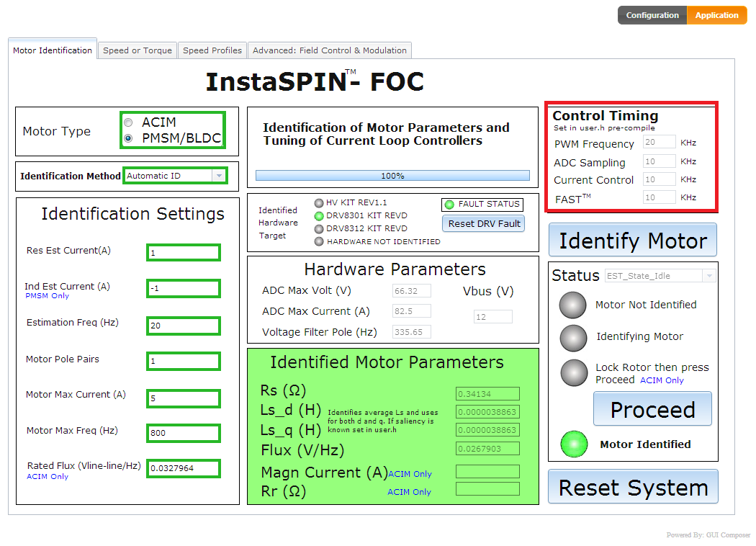Click the 'Hardware Parameters' heading
This screenshot has height=546, width=756.
coord(395,269)
